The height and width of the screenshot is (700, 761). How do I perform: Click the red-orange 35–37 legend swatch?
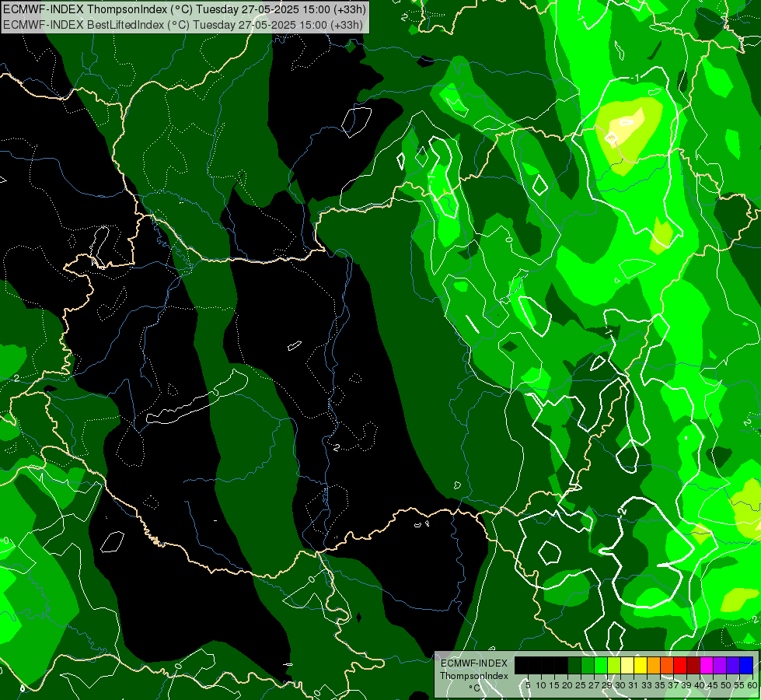coord(667,665)
